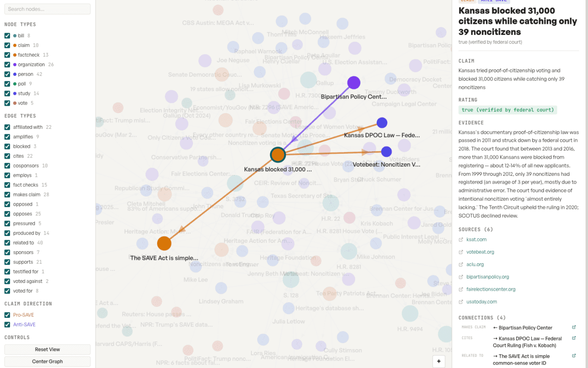Toggle the cosponsors edge type checkbox

[7, 166]
